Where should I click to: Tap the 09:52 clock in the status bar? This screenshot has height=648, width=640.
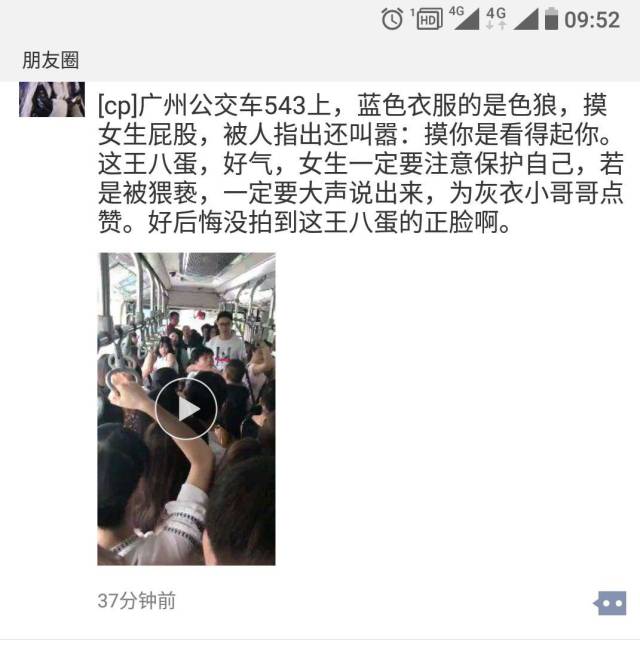[592, 20]
